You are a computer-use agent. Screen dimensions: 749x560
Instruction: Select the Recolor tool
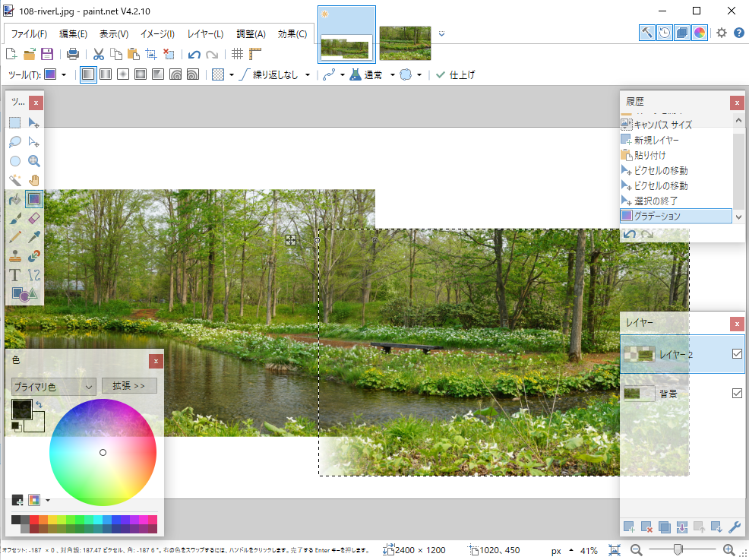click(x=34, y=256)
